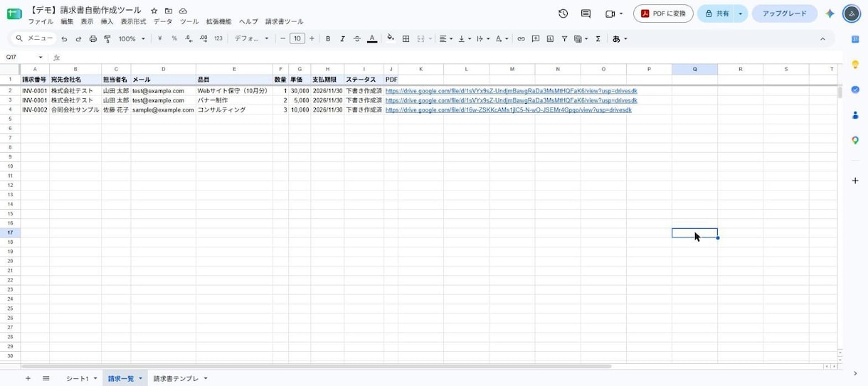Open Gemini sparkle assistant
Image resolution: width=868 pixels, height=386 pixels.
coord(830,14)
